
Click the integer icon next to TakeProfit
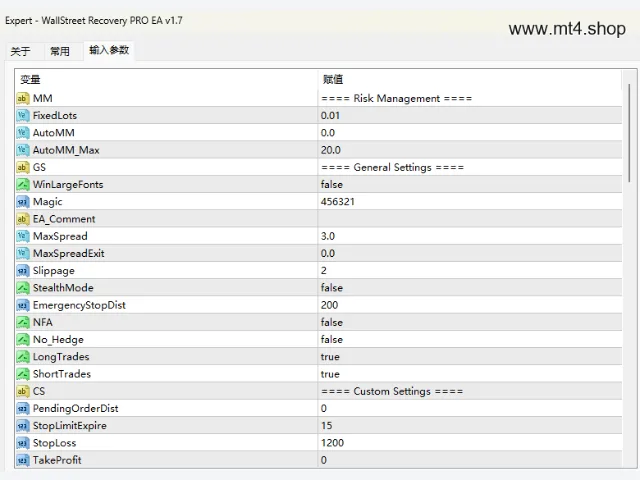[23, 460]
